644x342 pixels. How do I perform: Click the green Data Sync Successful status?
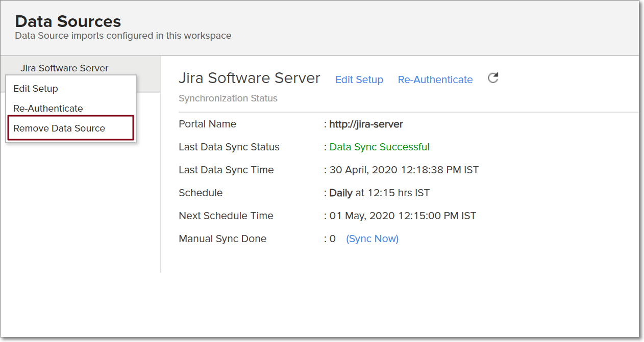point(379,147)
